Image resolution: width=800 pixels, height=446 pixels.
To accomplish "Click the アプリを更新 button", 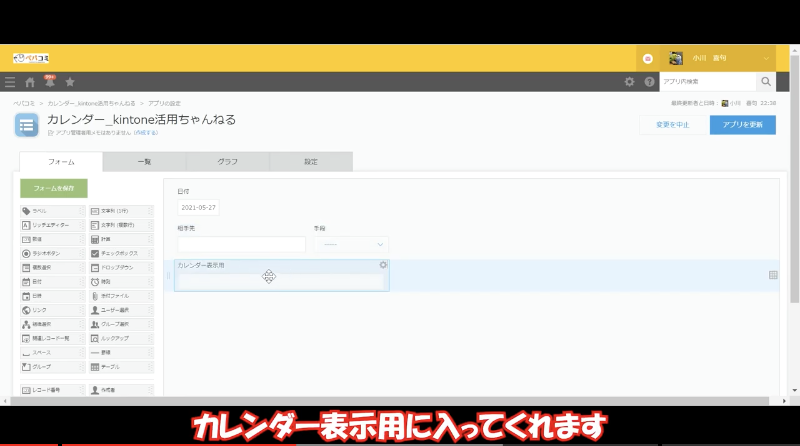I will [x=742, y=125].
